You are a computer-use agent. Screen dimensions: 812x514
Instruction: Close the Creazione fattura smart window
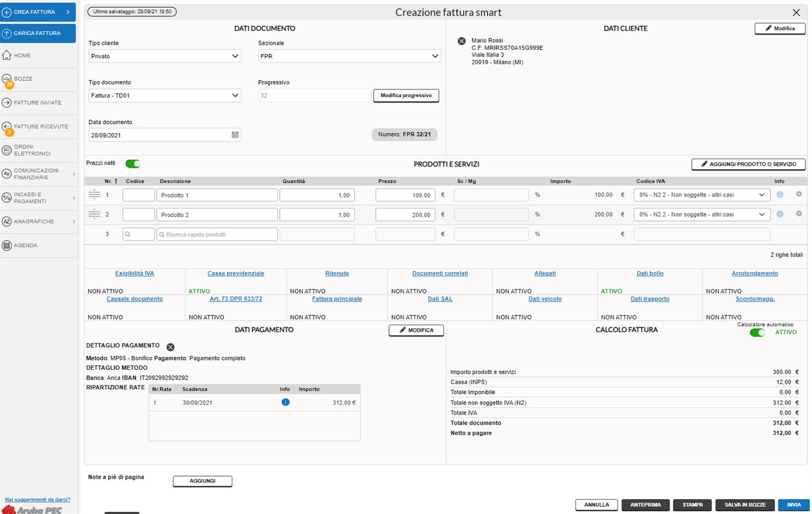click(796, 13)
